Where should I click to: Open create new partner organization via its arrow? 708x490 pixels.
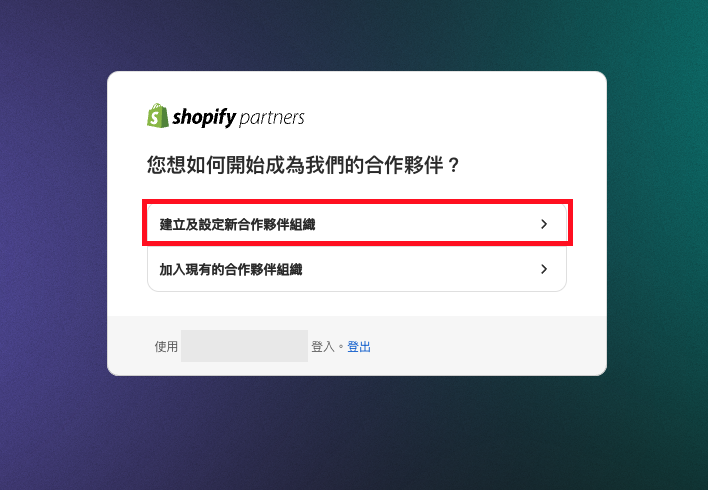pos(544,224)
